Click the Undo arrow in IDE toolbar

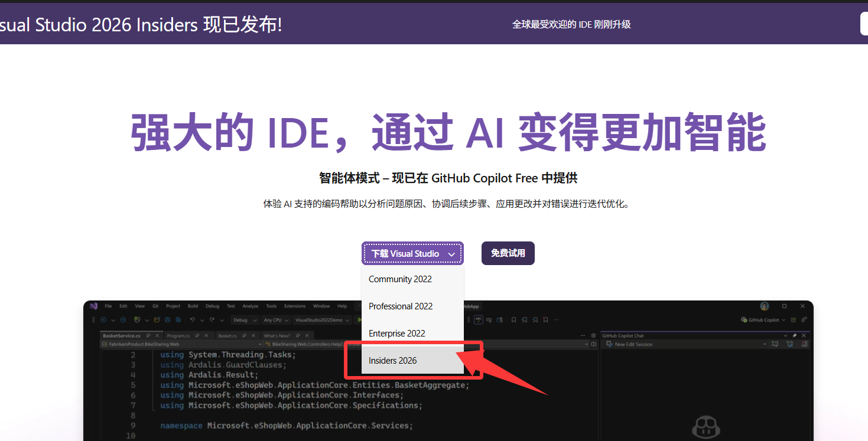(x=193, y=320)
